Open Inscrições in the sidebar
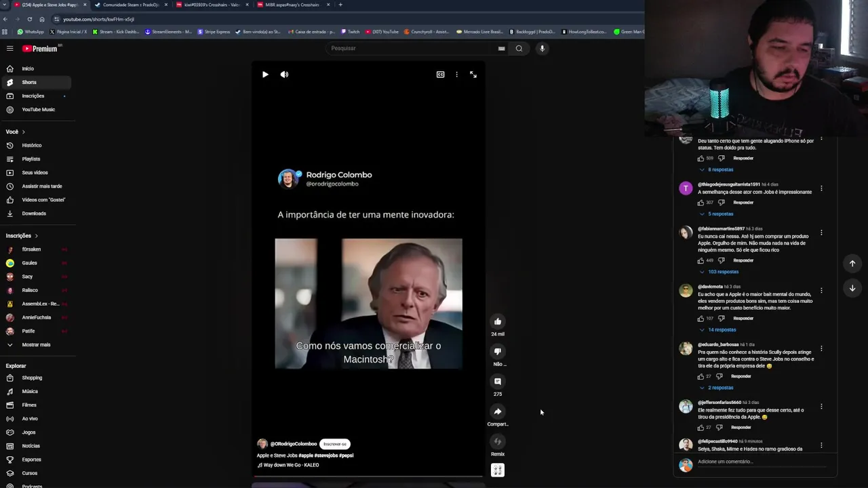Screen dimensions: 868x488 click(35, 96)
